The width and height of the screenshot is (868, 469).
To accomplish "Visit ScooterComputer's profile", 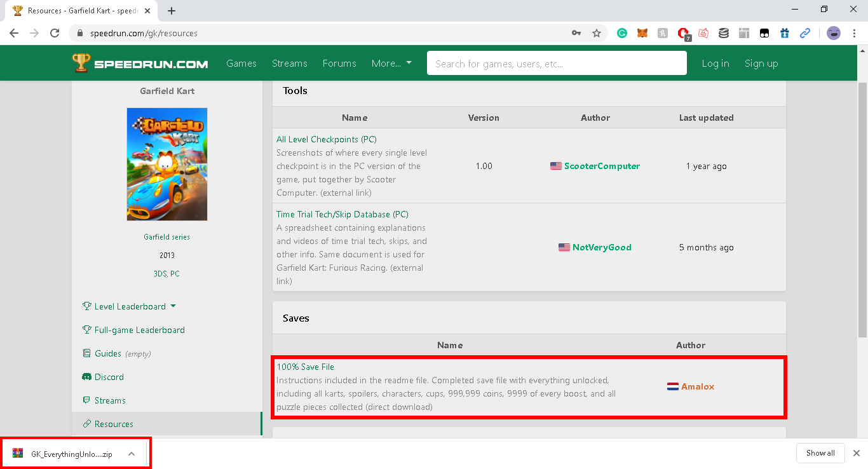I will (602, 166).
